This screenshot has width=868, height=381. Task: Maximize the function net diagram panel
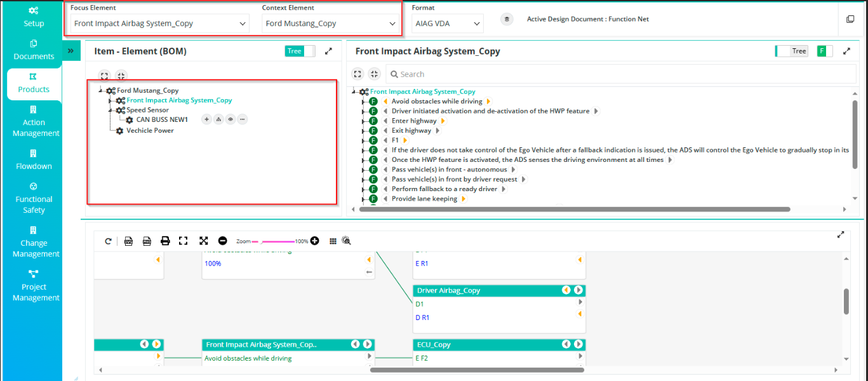click(x=841, y=234)
